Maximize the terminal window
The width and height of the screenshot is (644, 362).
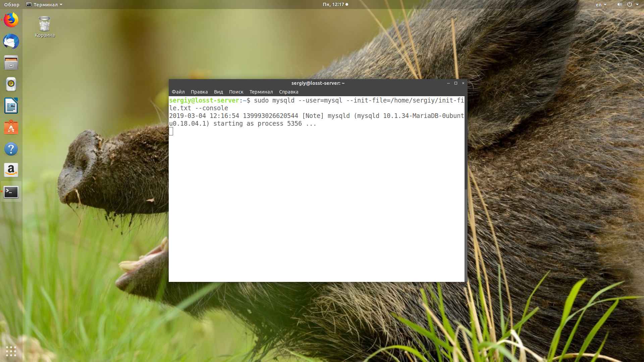[455, 83]
